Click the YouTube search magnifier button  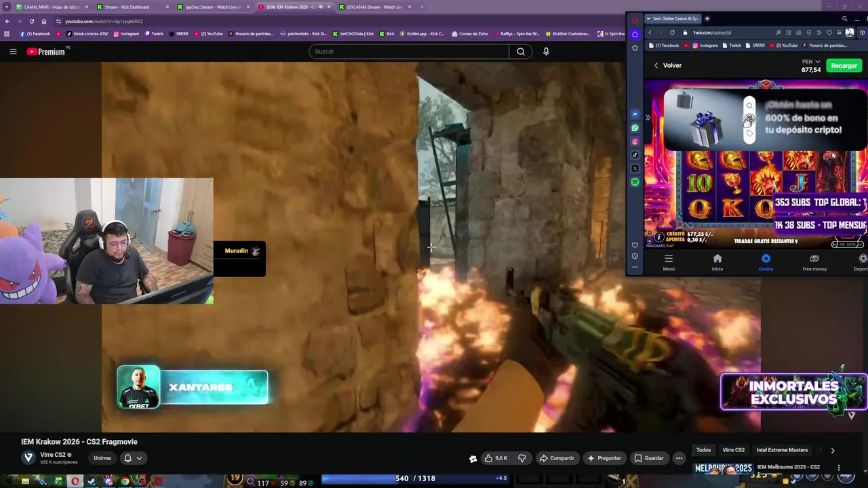520,52
